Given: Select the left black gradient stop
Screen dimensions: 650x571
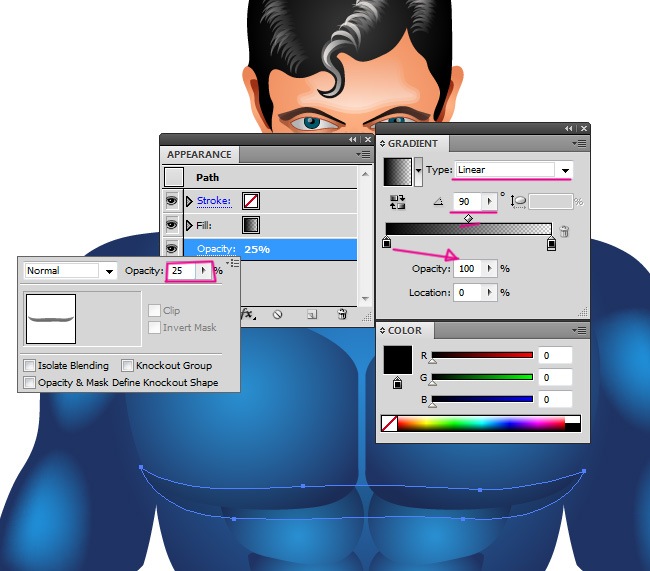Looking at the screenshot, I should tap(386, 242).
